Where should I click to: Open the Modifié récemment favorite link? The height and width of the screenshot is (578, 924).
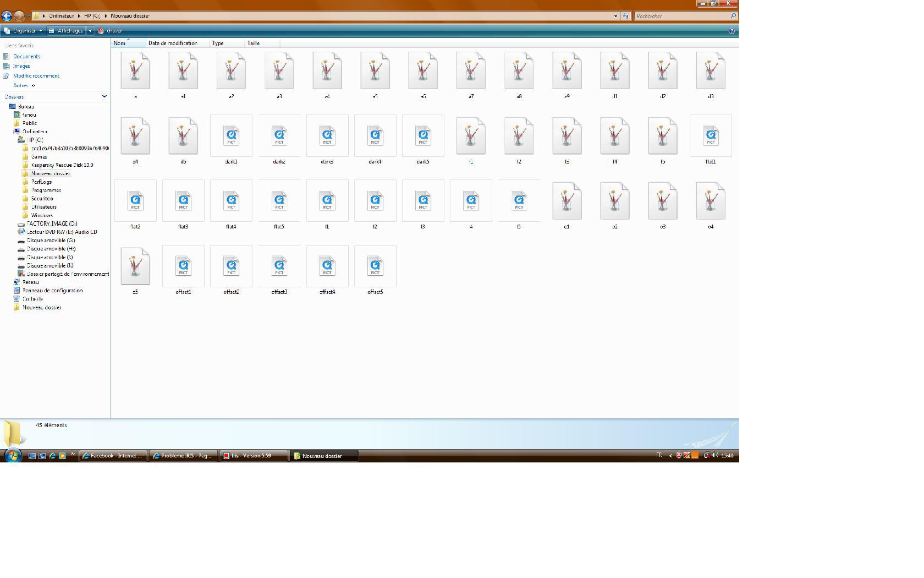(36, 76)
